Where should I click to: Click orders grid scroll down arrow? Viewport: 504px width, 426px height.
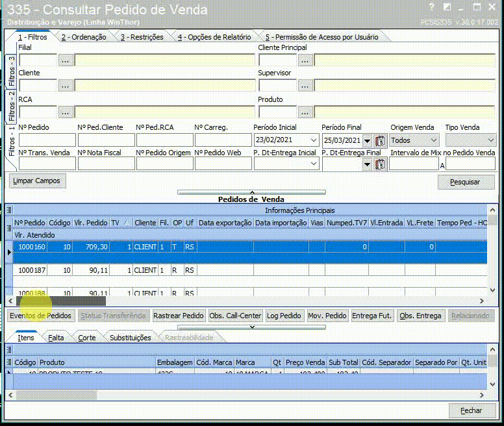[492, 290]
